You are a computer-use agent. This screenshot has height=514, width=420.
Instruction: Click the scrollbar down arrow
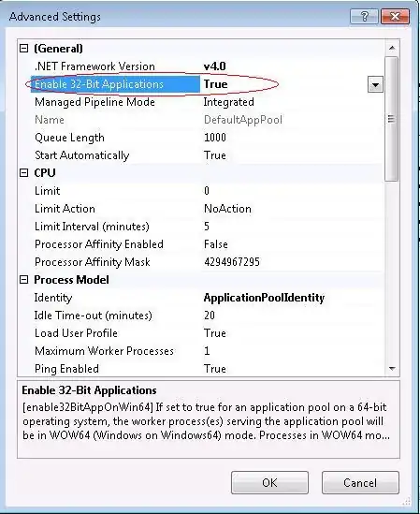coord(392,369)
